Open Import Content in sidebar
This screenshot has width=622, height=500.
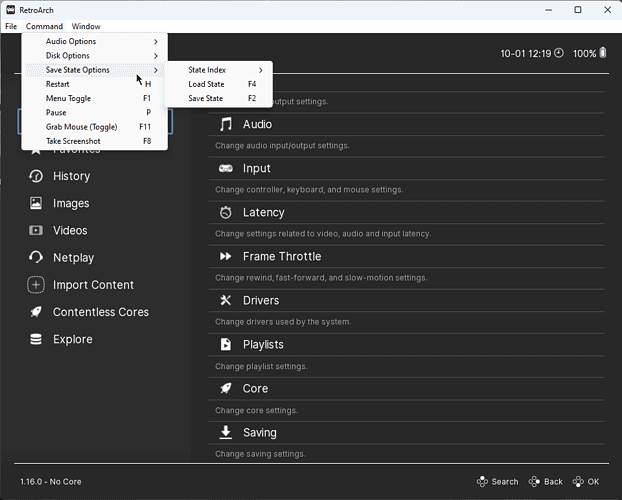pyautogui.click(x=93, y=285)
